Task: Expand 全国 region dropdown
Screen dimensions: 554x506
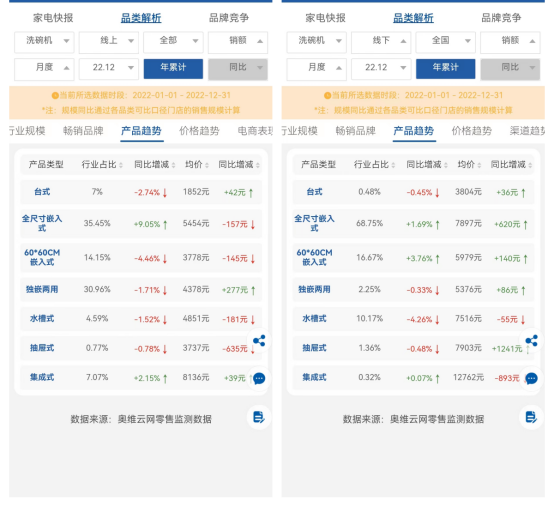Action: [446, 42]
